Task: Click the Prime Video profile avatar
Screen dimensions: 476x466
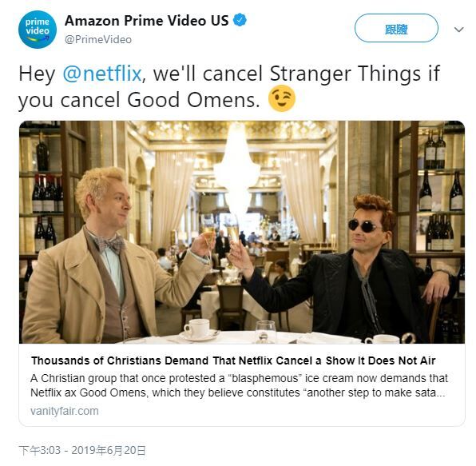Action: [38, 30]
